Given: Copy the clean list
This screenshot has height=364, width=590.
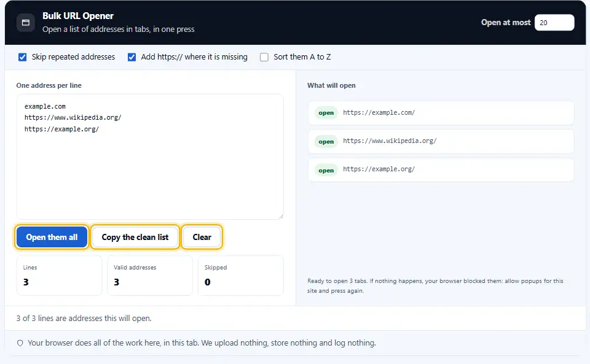Looking at the screenshot, I should coord(135,237).
